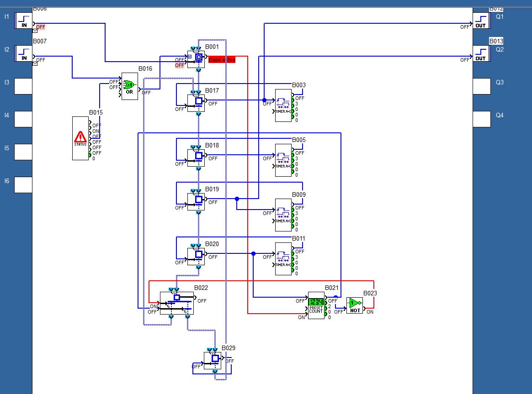Click the B023 NOT gate block
Screen dimensions: 532x394
(x=355, y=305)
